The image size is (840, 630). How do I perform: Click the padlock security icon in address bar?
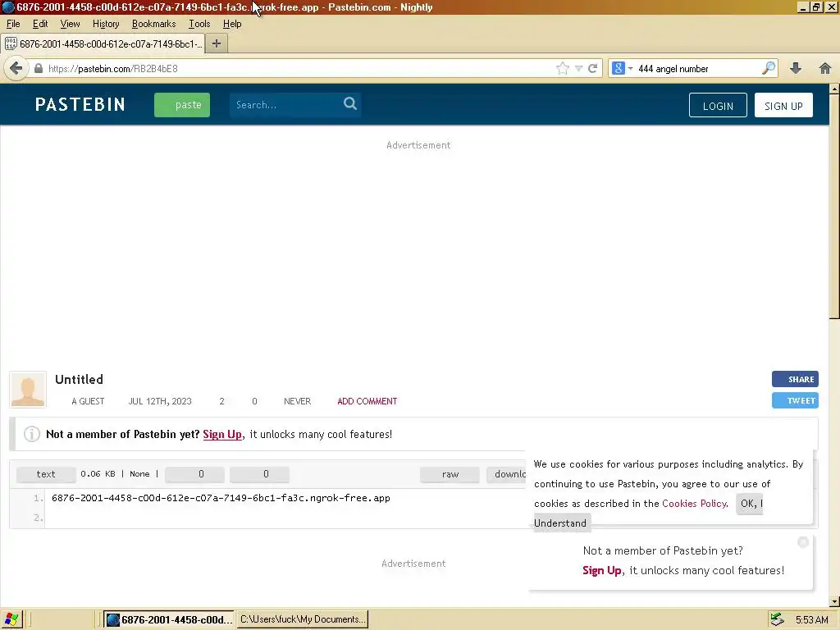click(x=38, y=69)
